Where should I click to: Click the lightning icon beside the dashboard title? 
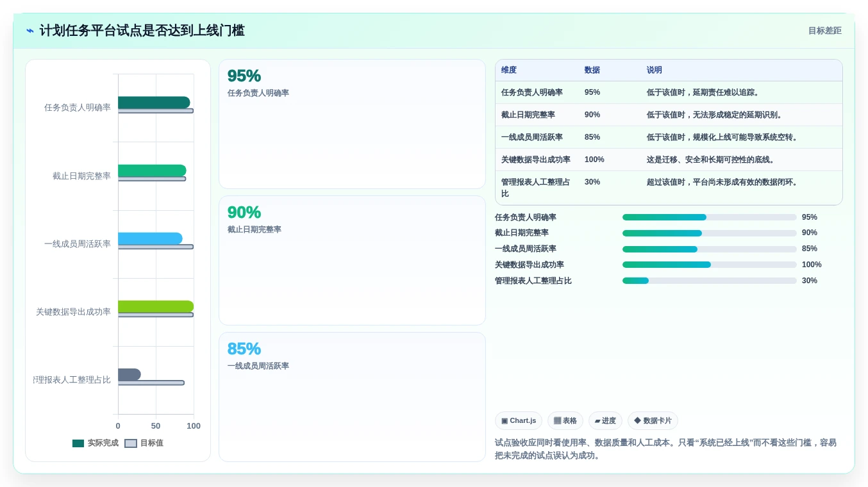tap(30, 31)
